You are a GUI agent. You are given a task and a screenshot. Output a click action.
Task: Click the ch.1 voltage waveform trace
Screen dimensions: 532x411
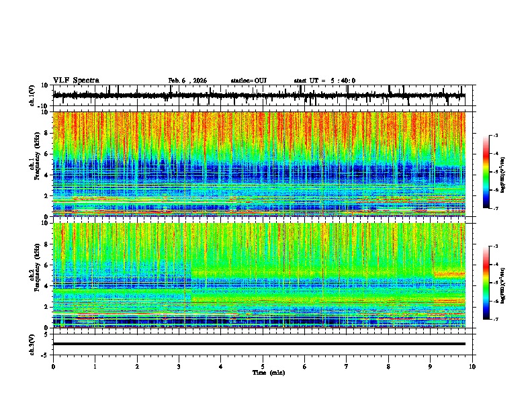click(x=259, y=95)
